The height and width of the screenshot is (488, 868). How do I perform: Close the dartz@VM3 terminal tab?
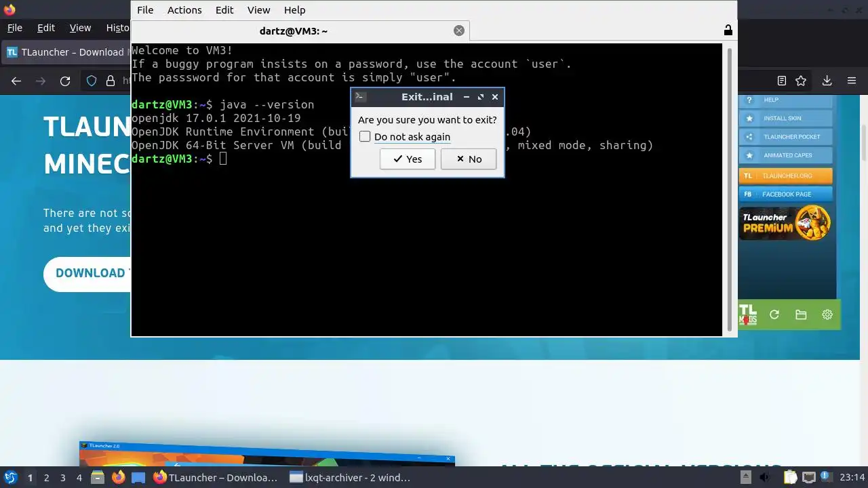(459, 30)
